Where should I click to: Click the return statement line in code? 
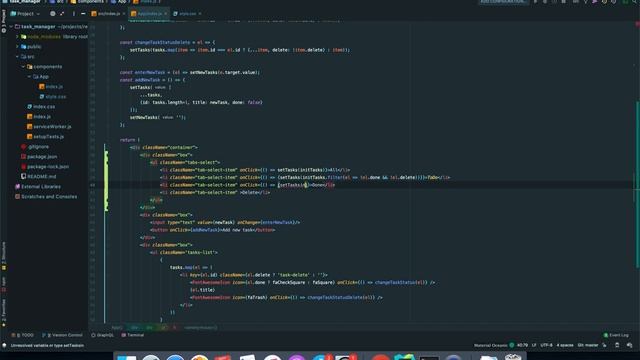tap(130, 140)
